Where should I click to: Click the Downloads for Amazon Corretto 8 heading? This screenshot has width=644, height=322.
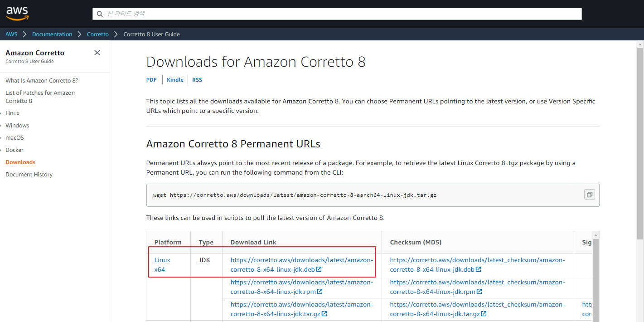(x=256, y=62)
